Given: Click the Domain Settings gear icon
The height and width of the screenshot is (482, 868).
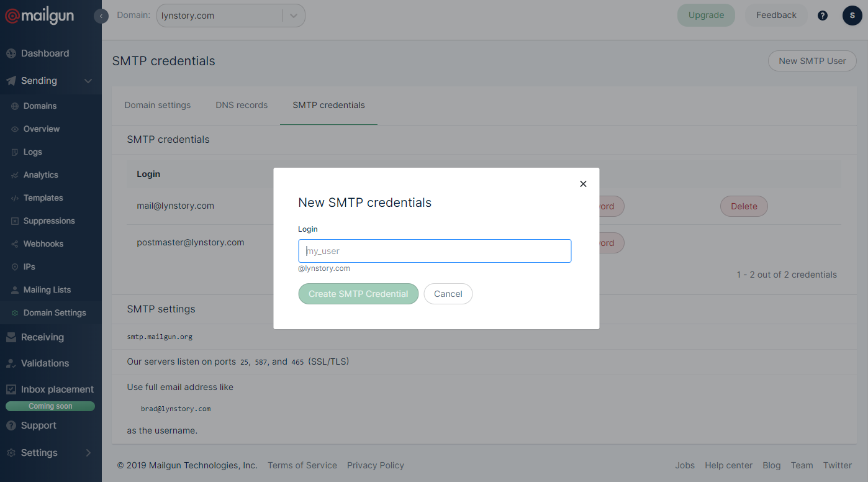Looking at the screenshot, I should [x=15, y=313].
